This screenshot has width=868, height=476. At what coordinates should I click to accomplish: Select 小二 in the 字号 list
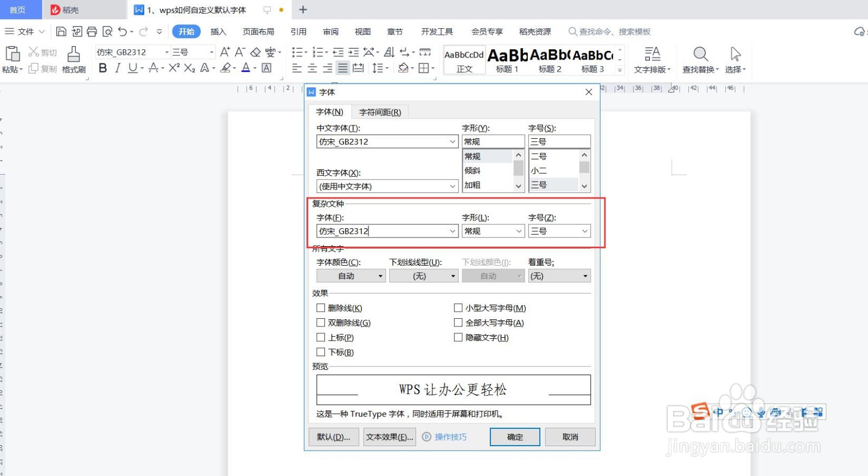539,170
